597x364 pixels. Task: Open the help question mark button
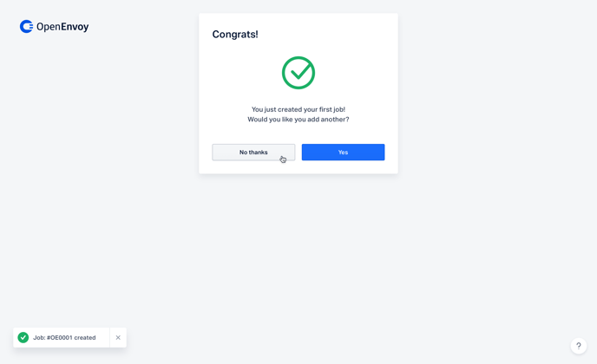(x=578, y=346)
